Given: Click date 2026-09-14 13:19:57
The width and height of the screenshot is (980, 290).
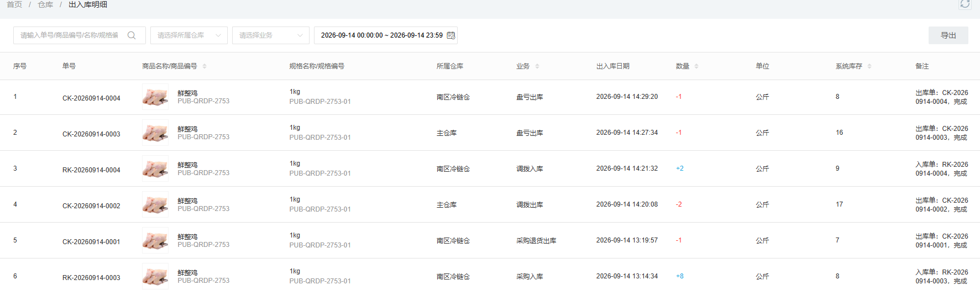Looking at the screenshot, I should point(627,240).
